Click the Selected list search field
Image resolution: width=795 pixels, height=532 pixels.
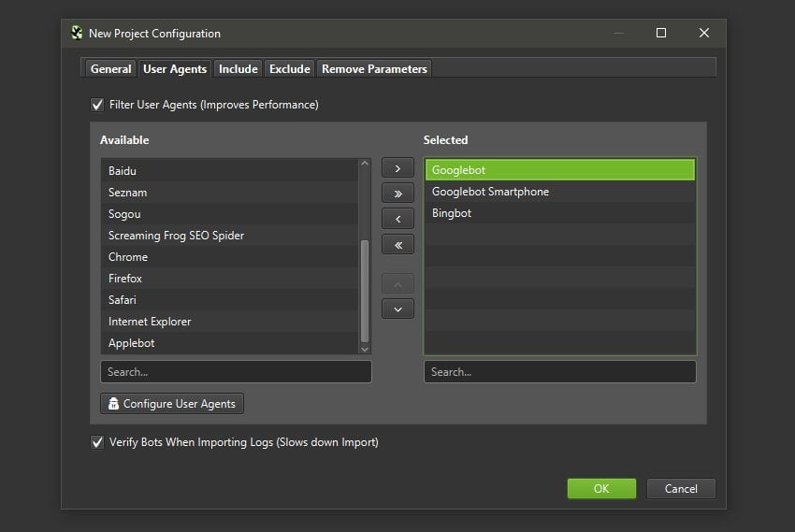559,372
